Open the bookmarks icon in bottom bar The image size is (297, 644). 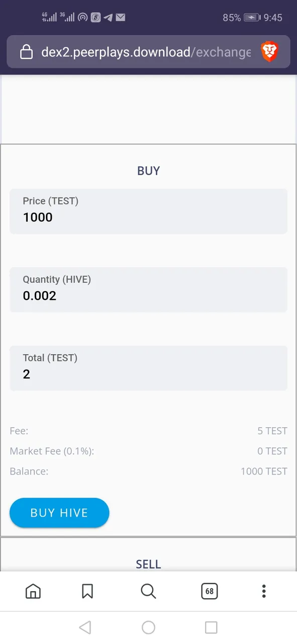tap(87, 591)
